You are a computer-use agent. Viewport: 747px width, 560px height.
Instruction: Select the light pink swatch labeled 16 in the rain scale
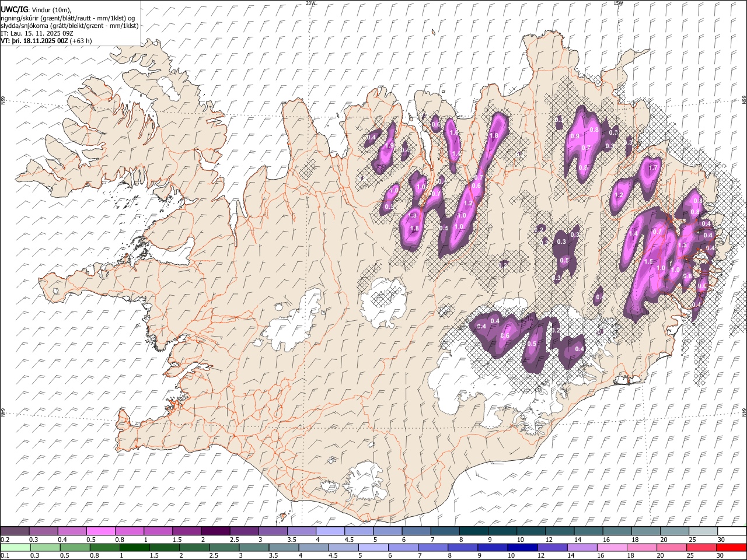[x=611, y=547]
